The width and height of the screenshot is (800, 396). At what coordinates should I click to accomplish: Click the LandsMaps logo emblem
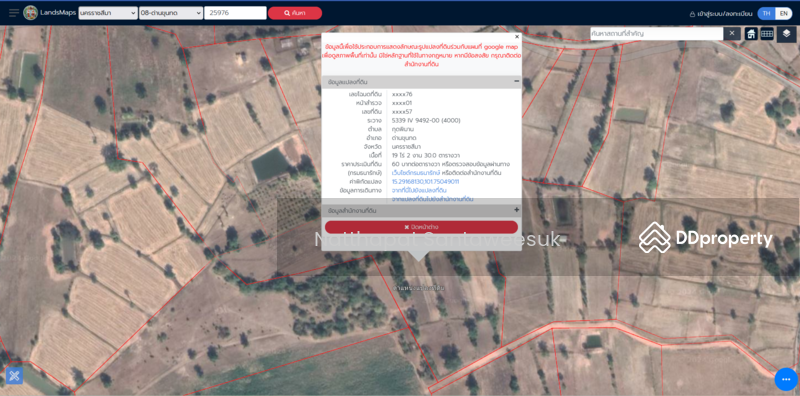coord(31,13)
